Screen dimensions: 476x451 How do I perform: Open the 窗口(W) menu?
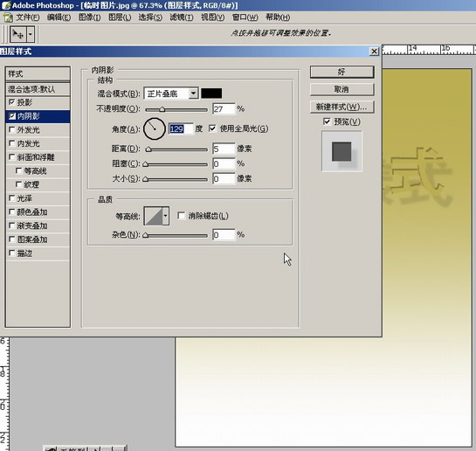coord(245,17)
